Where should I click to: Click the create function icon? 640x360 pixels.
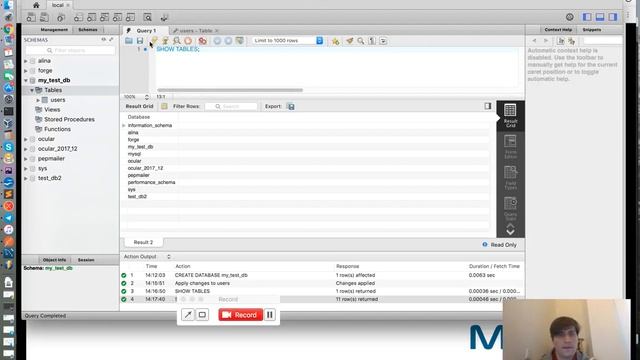click(x=131, y=18)
